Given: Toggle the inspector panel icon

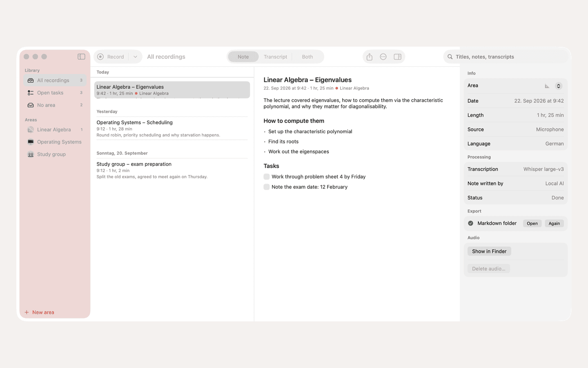Looking at the screenshot, I should tap(397, 57).
